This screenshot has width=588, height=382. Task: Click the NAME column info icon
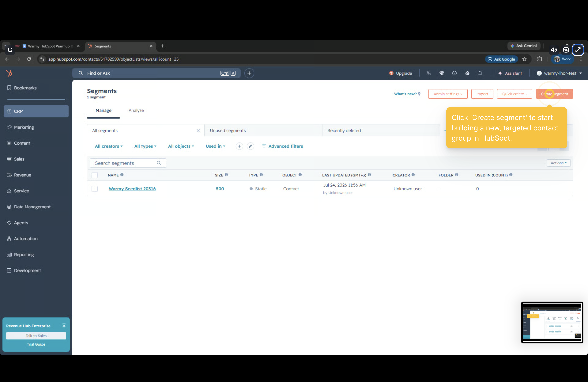(x=122, y=175)
